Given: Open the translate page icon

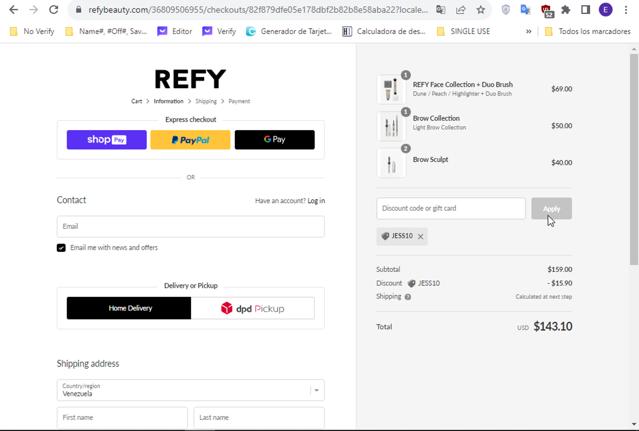Looking at the screenshot, I should coord(441,9).
